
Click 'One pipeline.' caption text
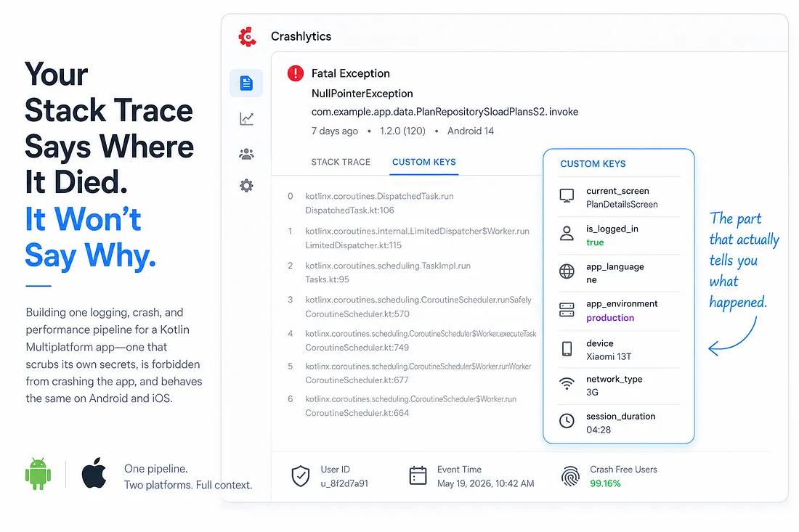coord(156,468)
